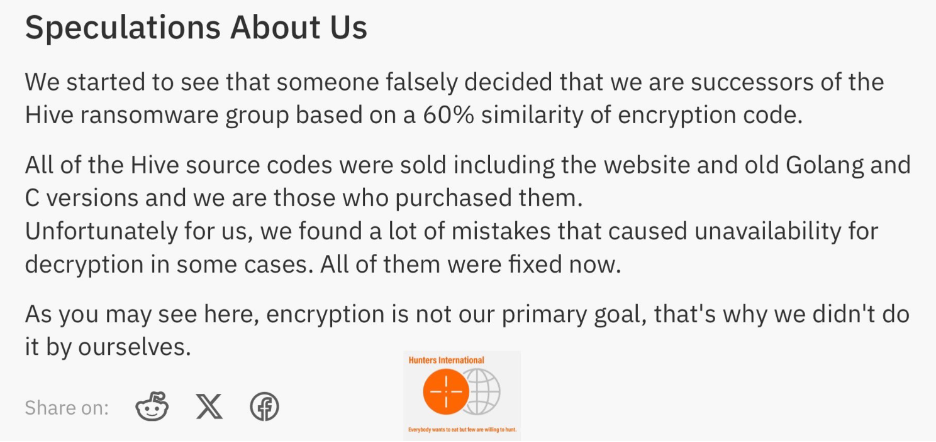
Task: Click the orange crosshair logo circle
Action: pos(444,392)
